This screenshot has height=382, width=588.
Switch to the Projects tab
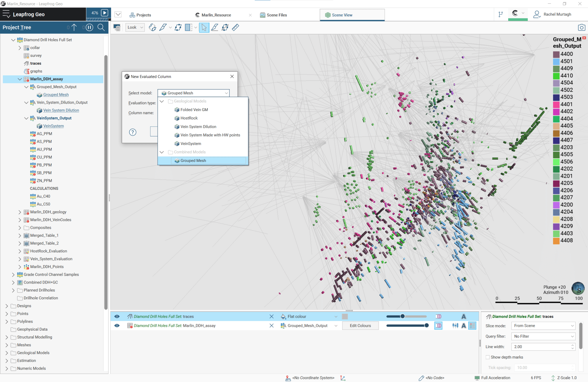(x=140, y=15)
